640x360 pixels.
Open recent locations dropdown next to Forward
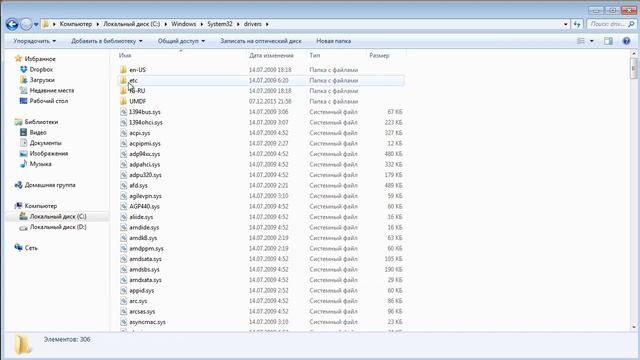point(36,24)
